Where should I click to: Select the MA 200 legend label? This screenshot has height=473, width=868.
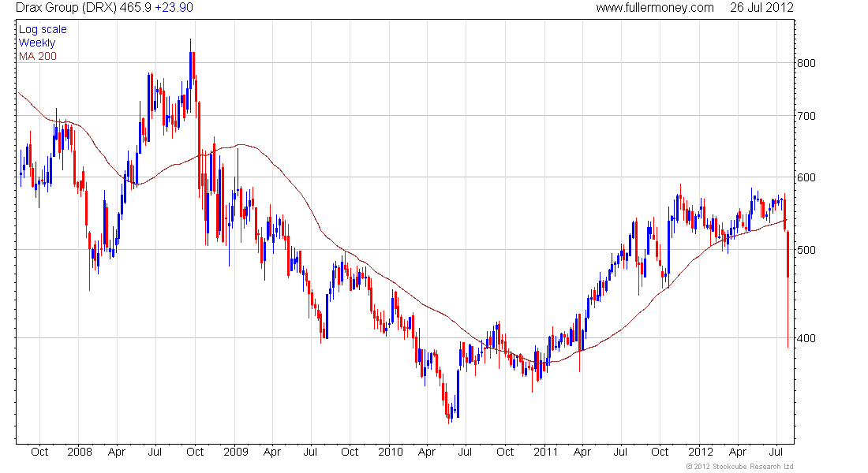[x=38, y=57]
